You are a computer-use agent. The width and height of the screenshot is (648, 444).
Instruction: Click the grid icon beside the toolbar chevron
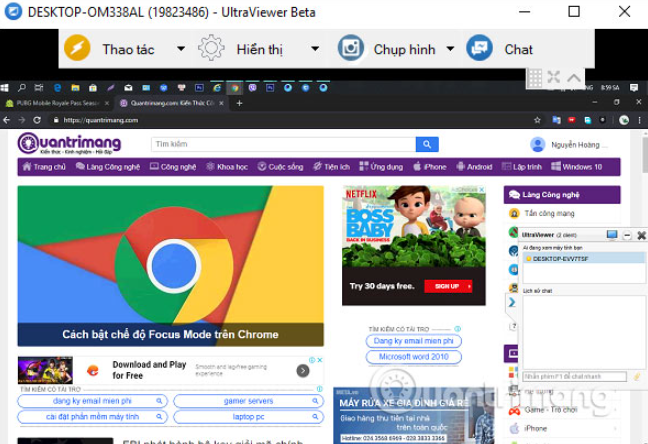tap(536, 77)
